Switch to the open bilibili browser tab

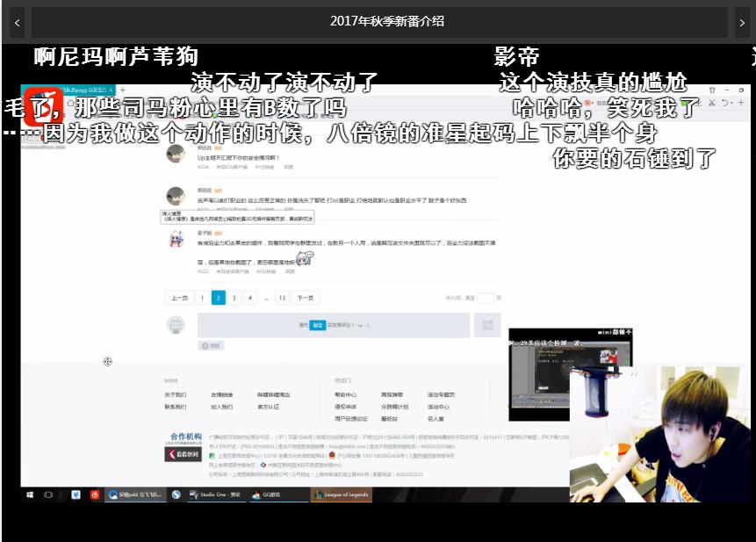(88, 89)
